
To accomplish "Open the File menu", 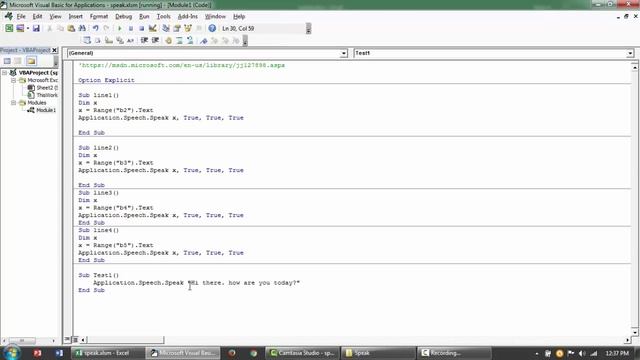I will tap(21, 17).
